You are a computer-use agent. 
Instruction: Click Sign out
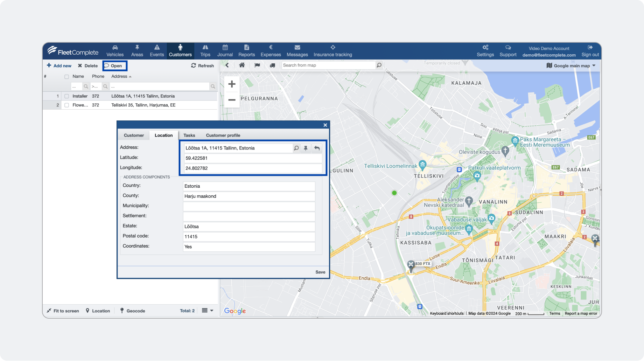pos(590,51)
